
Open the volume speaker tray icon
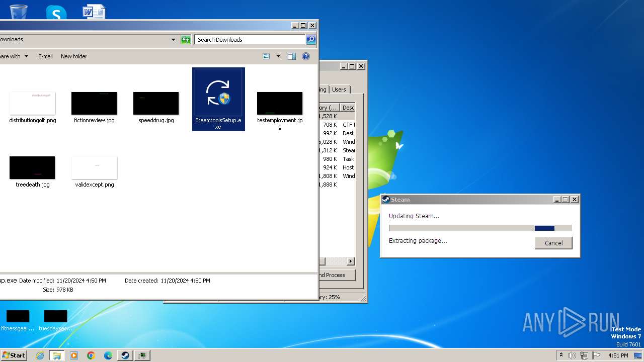click(x=572, y=355)
